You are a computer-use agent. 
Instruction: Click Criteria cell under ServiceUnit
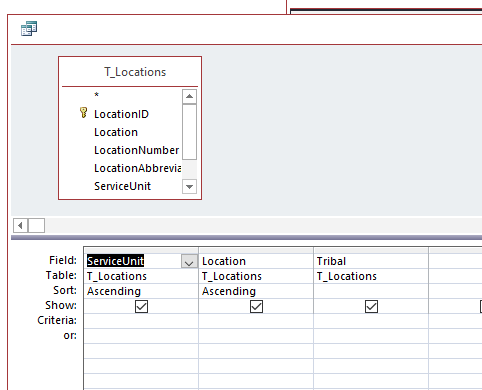click(x=141, y=321)
